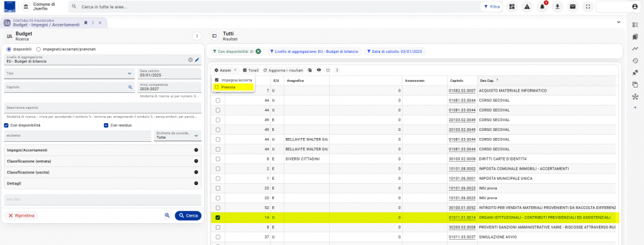Click the Ripristina reset button

coord(21,215)
